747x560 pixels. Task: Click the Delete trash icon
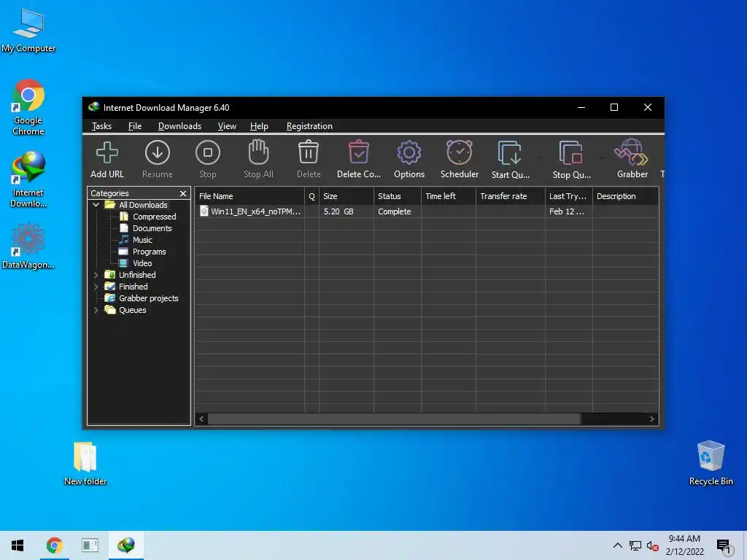point(309,152)
